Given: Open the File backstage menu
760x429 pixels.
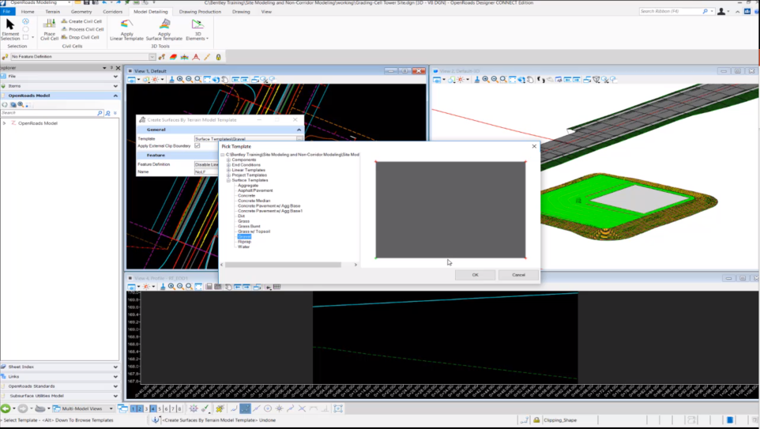Looking at the screenshot, I should click(x=7, y=11).
